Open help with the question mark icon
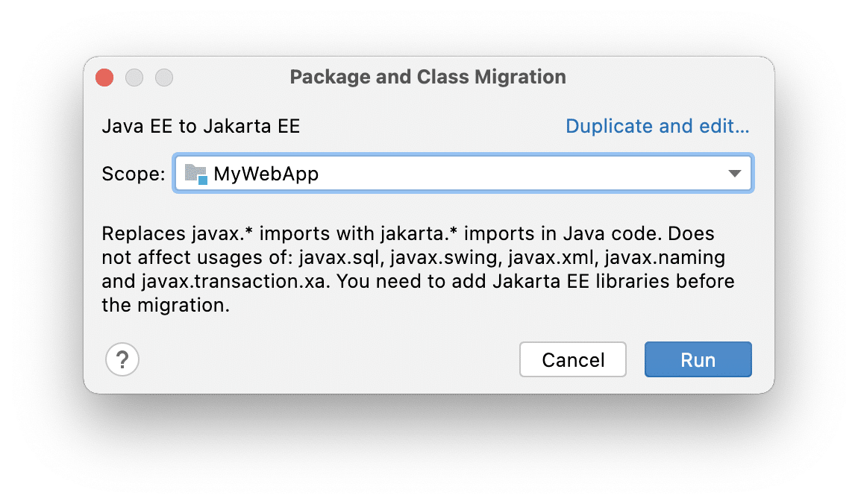Screen dimensions: 858x504 (x=122, y=359)
